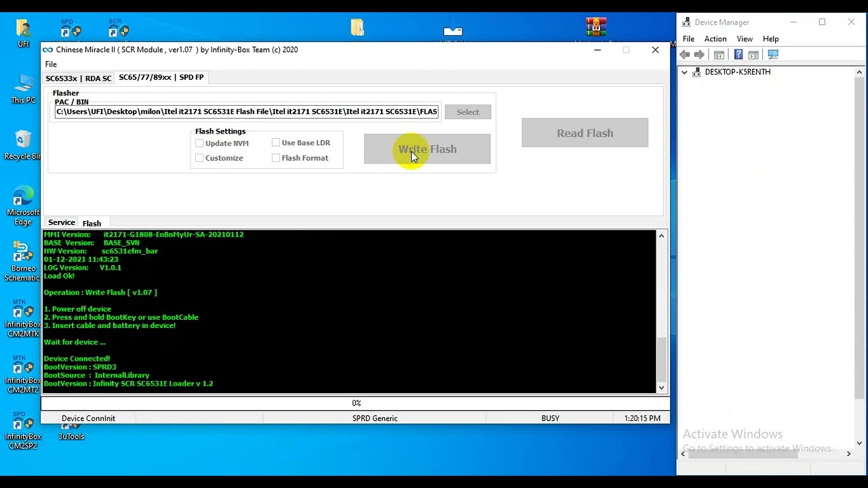Click the Write Flash button
868x488 pixels.
pyautogui.click(x=427, y=149)
